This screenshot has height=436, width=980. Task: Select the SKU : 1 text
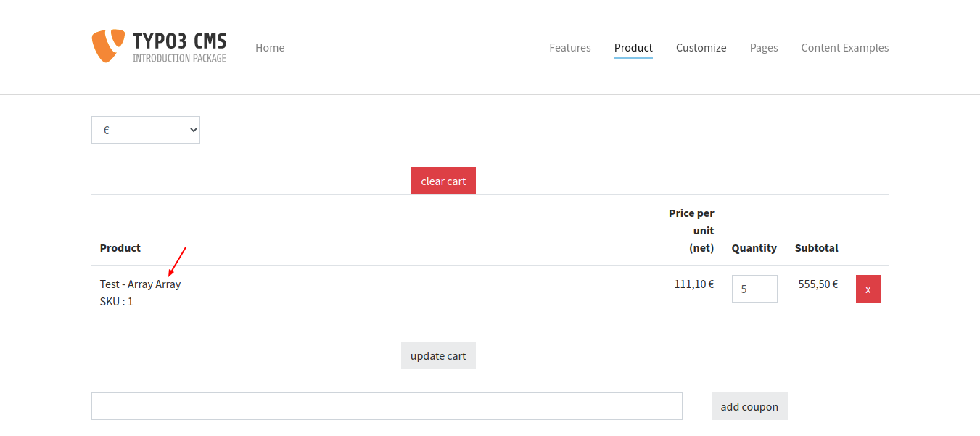click(117, 302)
